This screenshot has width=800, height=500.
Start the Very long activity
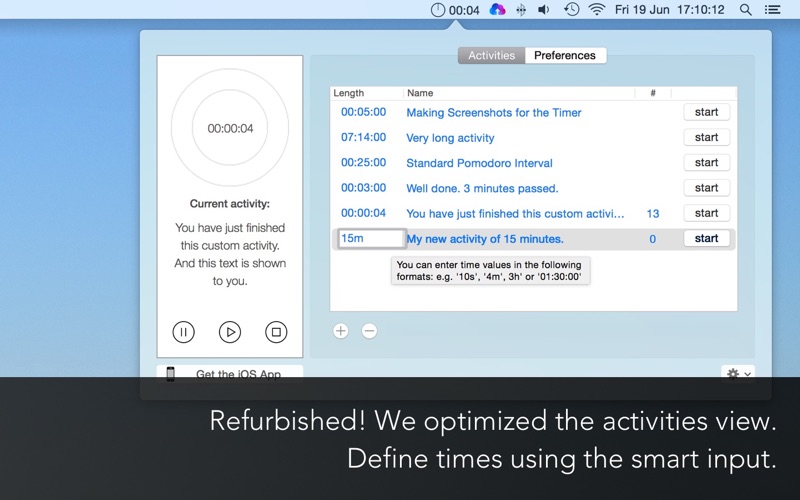click(706, 137)
